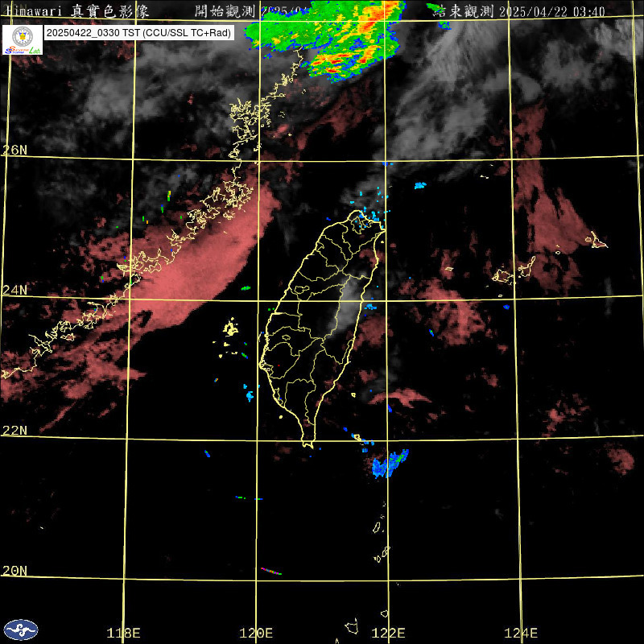Click the 22N latitude label
The image size is (644, 644).
click(14, 430)
